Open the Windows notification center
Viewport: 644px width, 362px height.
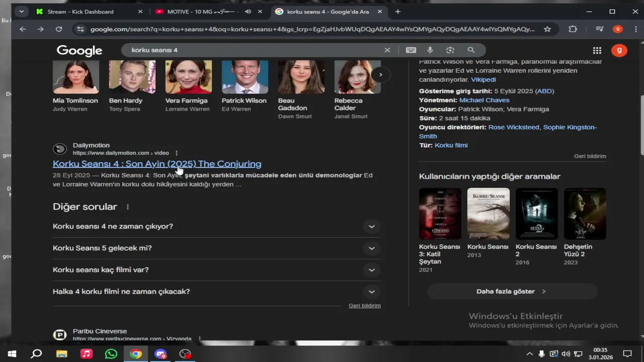tap(627, 354)
